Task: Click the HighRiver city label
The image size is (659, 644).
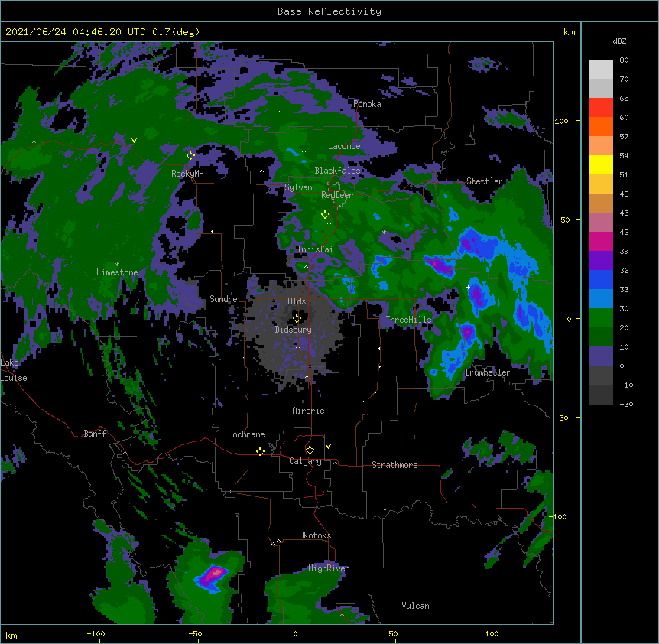Action: click(329, 568)
